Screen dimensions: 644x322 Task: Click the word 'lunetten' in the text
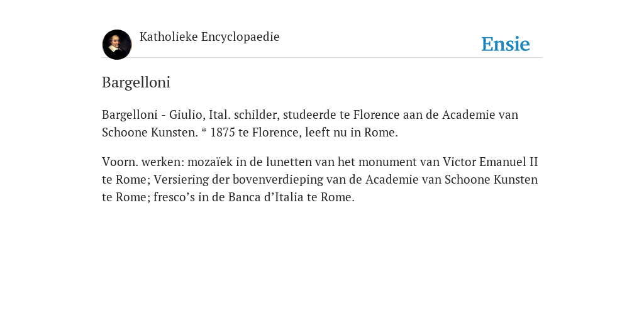click(289, 162)
